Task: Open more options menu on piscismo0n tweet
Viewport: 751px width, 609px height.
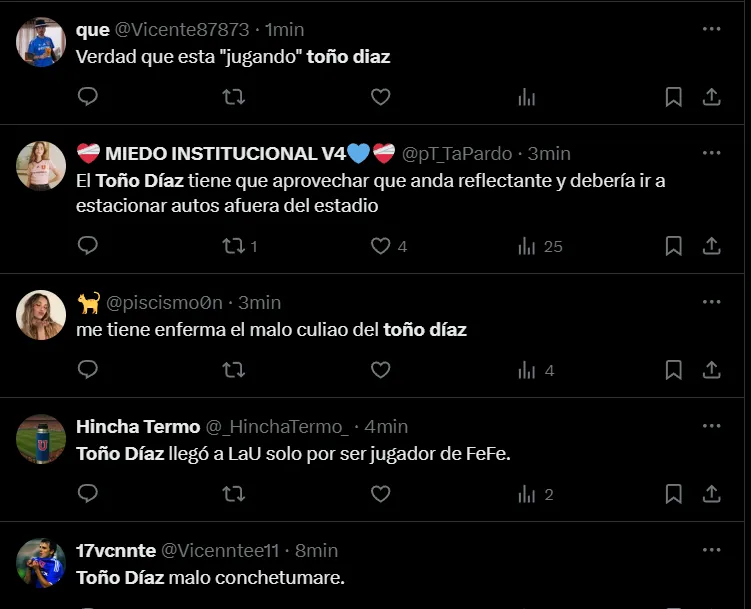Action: click(711, 302)
